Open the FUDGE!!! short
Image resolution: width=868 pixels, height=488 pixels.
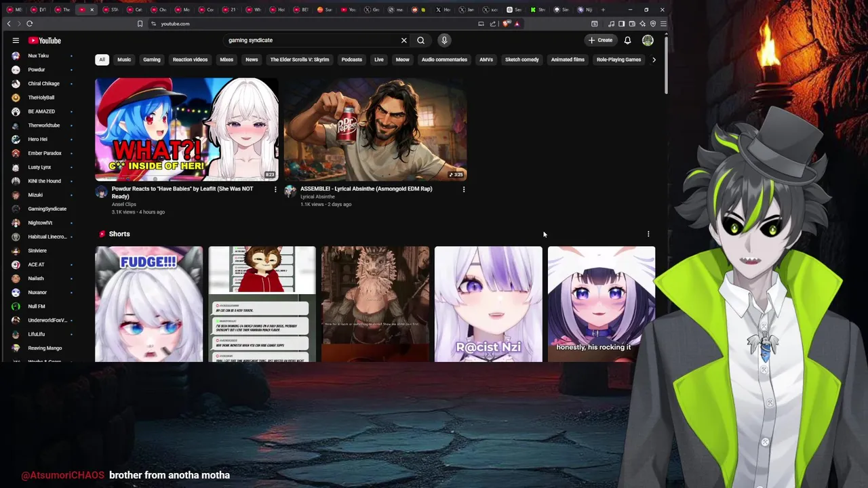pos(149,304)
